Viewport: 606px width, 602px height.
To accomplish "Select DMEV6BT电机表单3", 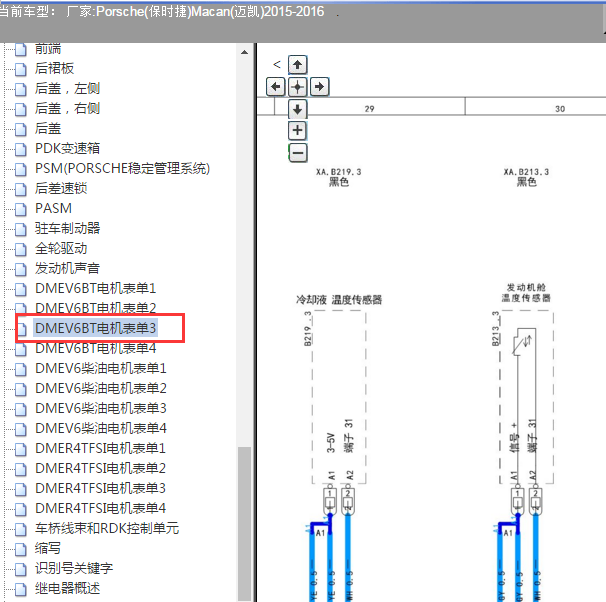I will 95,328.
